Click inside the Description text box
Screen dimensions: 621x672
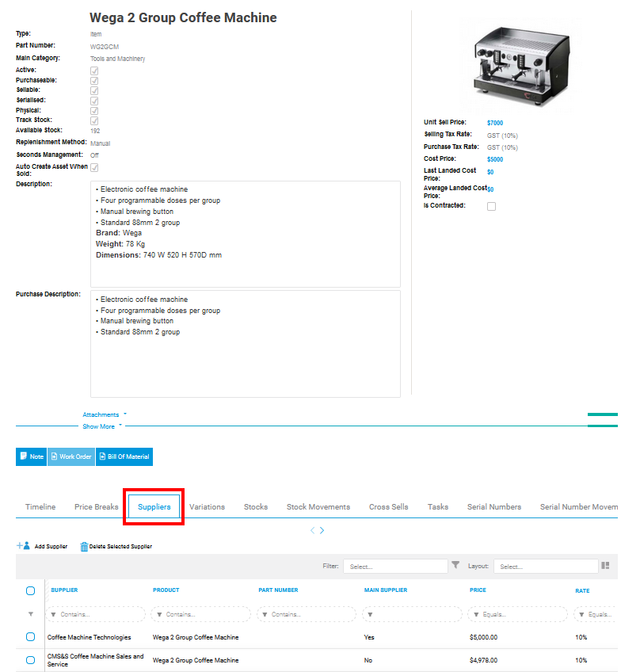[246, 234]
